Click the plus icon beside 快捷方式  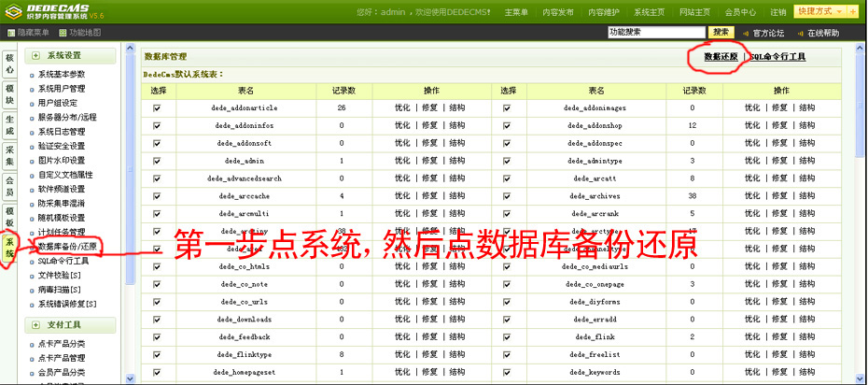tap(851, 12)
